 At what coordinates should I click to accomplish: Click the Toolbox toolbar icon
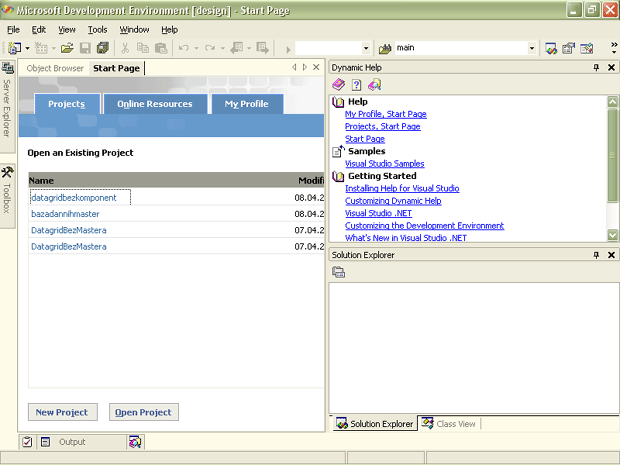click(586, 48)
